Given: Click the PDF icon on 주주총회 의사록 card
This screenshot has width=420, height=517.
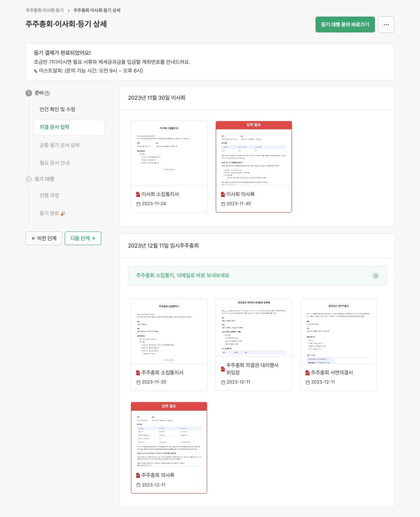Looking at the screenshot, I should [138, 475].
